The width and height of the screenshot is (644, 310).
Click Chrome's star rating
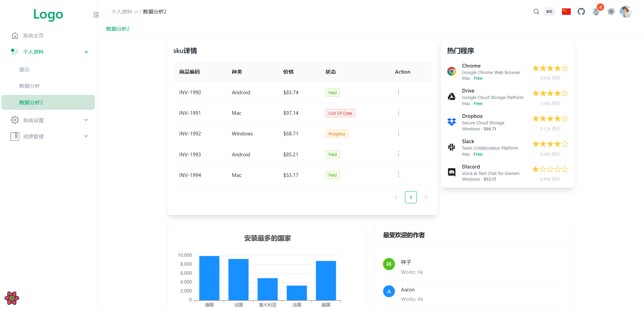[550, 68]
